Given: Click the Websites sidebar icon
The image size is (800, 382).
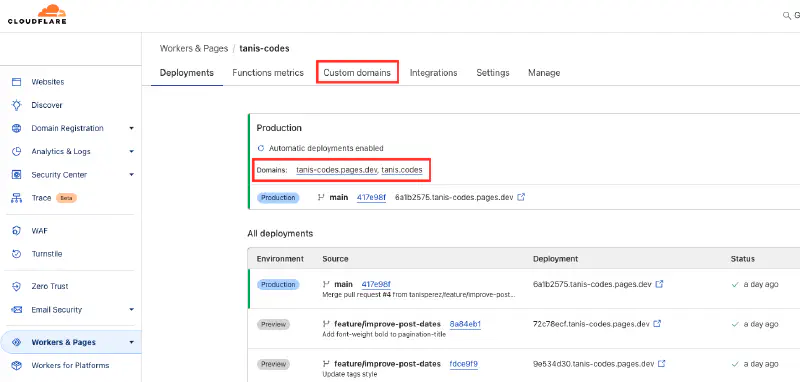Looking at the screenshot, I should pyautogui.click(x=16, y=82).
